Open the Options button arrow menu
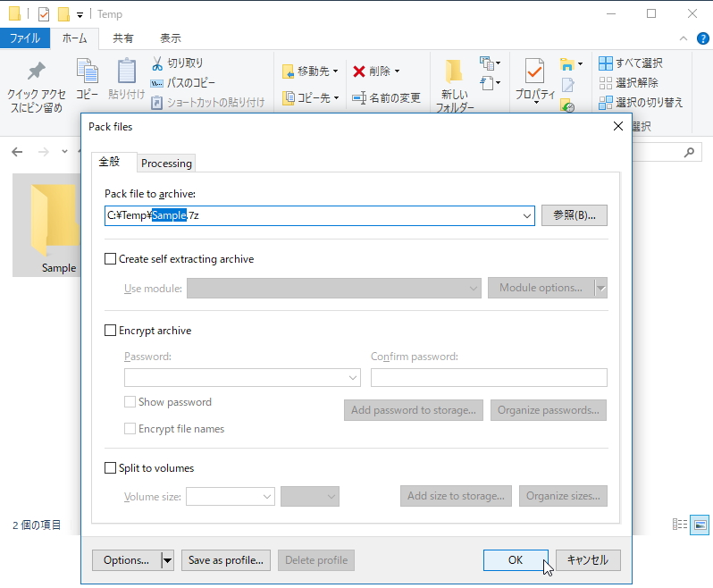This screenshot has width=713, height=588. click(167, 560)
